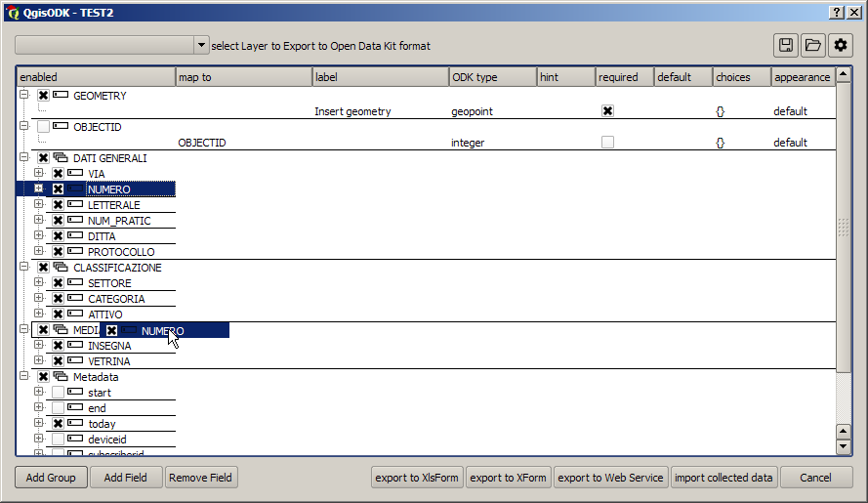Click the QgisODK title bar app icon
Viewport: 868px width, 503px height.
coord(13,12)
